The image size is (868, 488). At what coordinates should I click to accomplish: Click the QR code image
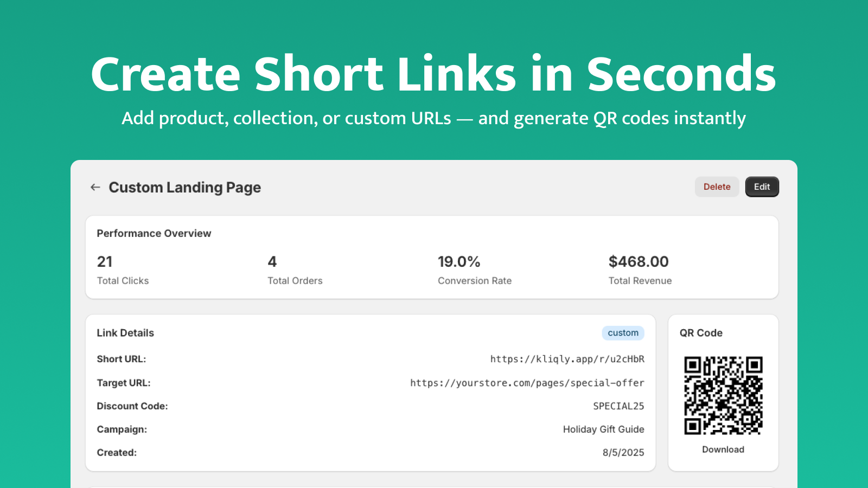click(723, 395)
